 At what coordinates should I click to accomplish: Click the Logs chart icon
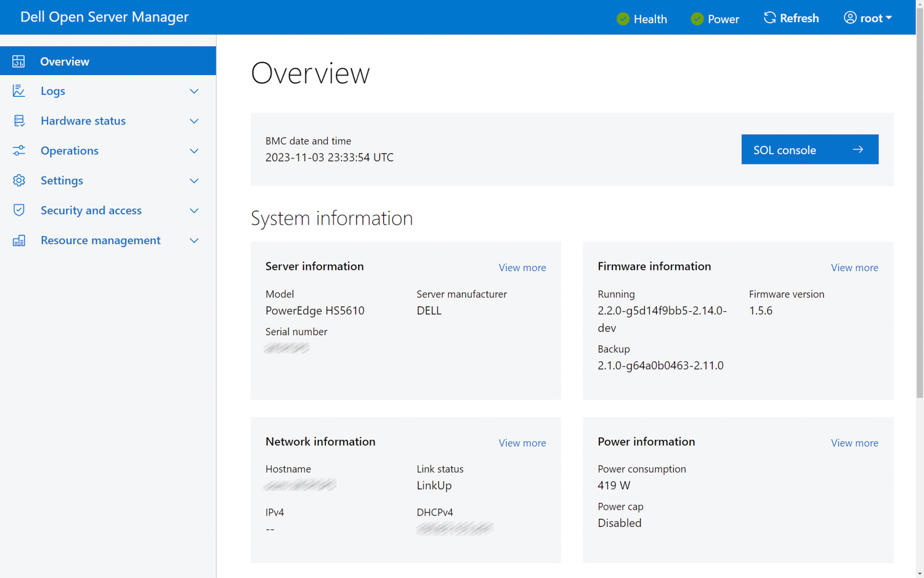click(18, 91)
